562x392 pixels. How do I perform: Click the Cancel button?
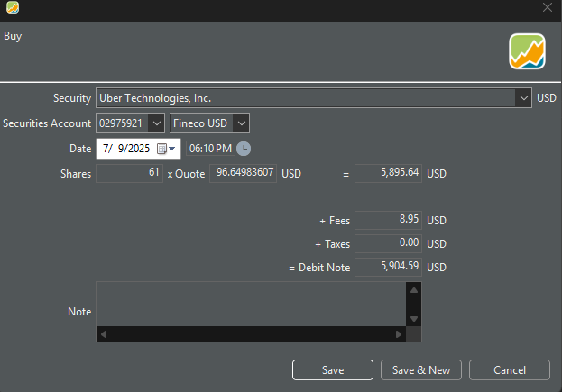tap(510, 369)
